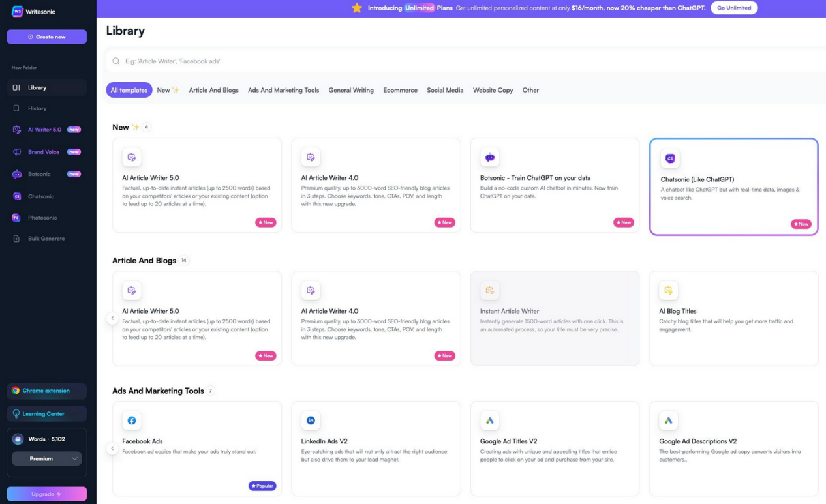Screen dimensions: 826x504
Task: Open the Chrome extension link
Action: click(x=46, y=391)
